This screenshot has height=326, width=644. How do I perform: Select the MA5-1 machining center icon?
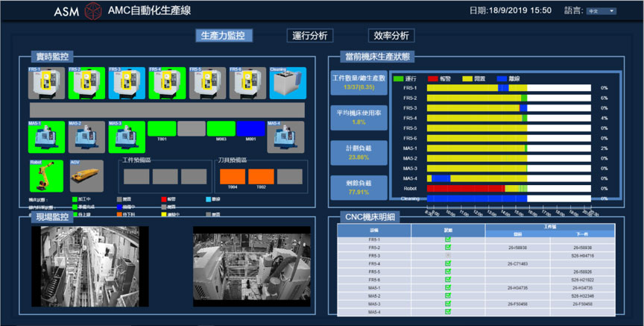(x=45, y=137)
